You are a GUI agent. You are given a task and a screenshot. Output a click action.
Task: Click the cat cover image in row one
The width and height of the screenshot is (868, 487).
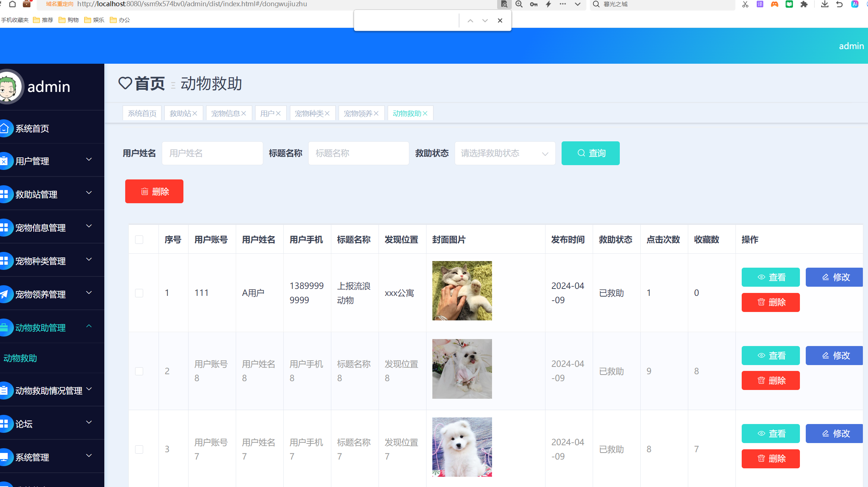tap(462, 290)
